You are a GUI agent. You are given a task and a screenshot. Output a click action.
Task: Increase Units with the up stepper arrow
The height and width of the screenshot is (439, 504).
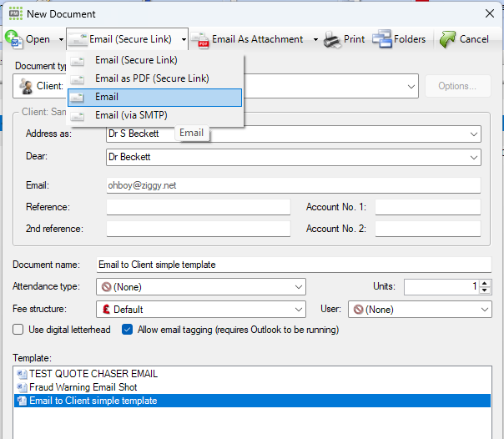(x=485, y=284)
